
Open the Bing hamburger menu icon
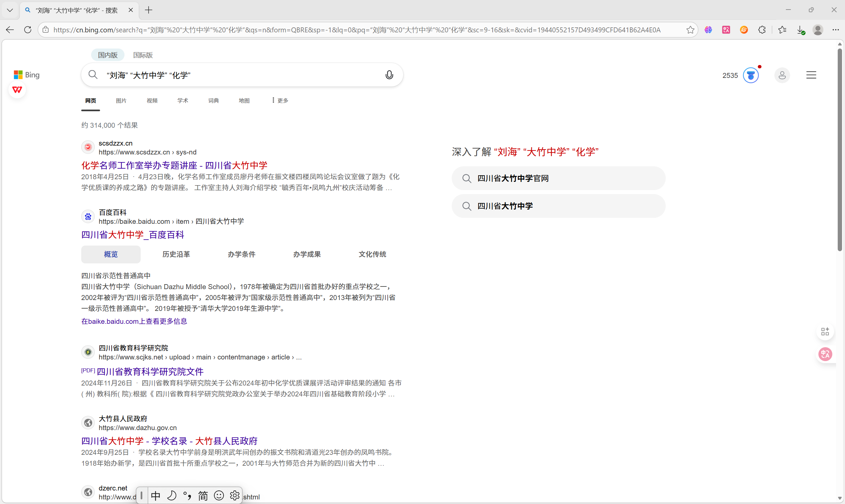pos(812,75)
